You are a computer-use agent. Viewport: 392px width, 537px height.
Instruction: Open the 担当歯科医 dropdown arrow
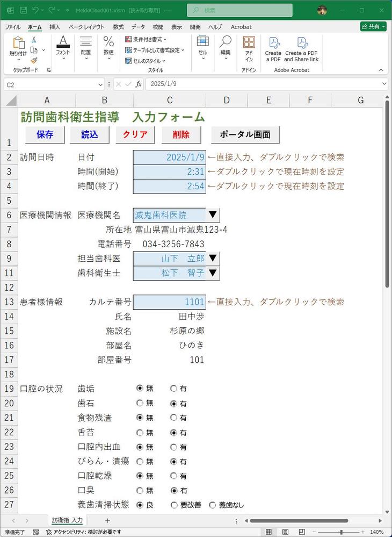click(x=213, y=258)
